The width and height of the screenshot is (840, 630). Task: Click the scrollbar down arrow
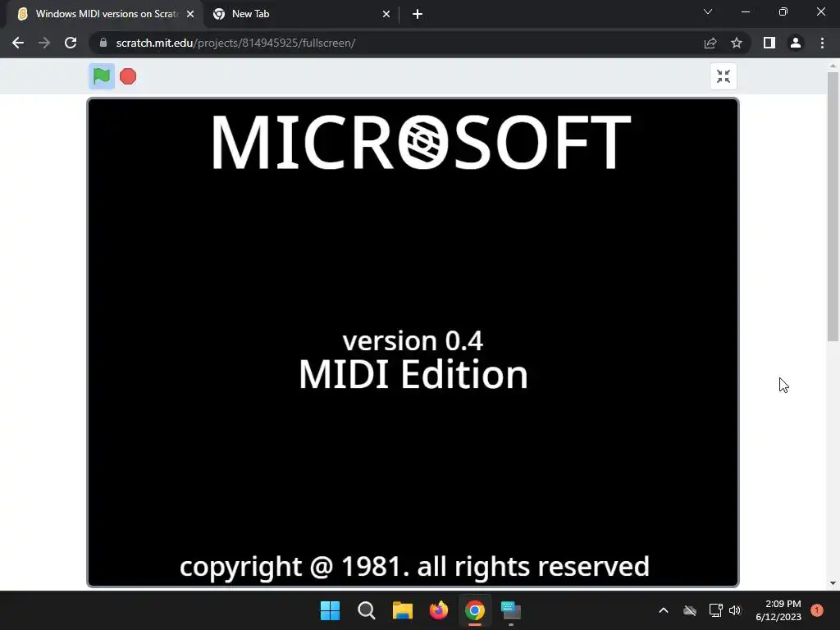(833, 583)
